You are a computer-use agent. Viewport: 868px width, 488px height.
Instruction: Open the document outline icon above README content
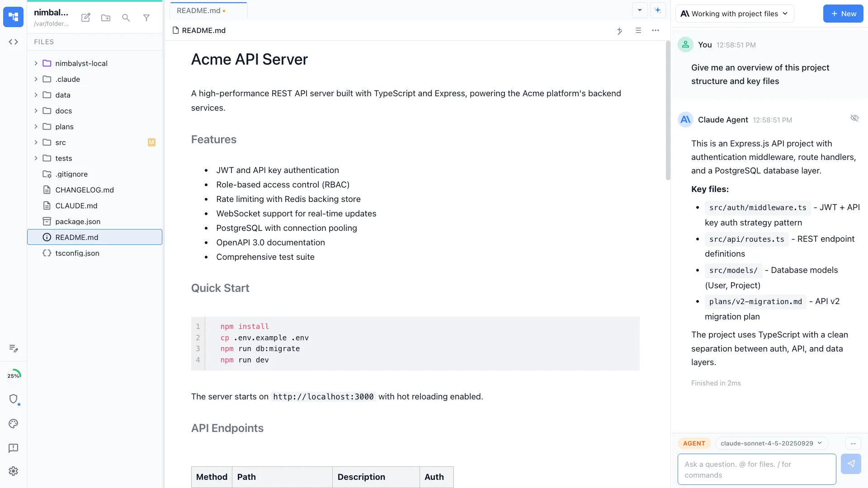point(638,31)
